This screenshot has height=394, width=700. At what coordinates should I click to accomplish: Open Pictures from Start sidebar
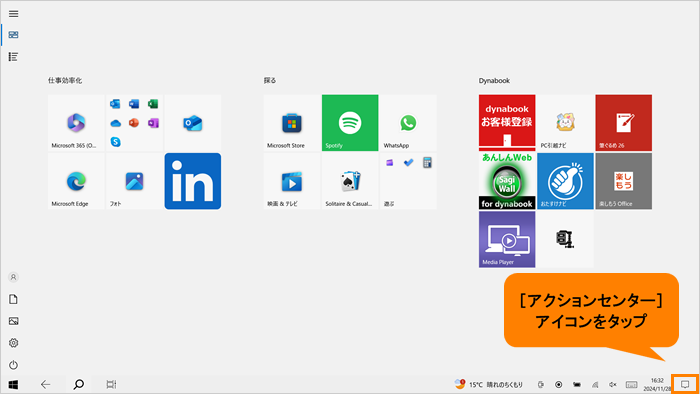tap(13, 321)
